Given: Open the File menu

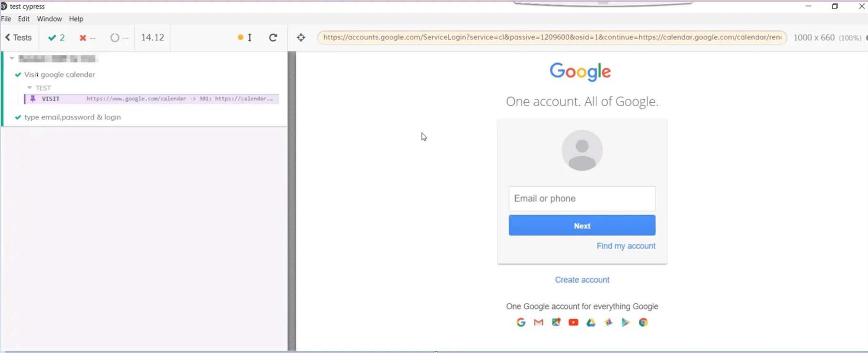Looking at the screenshot, I should (x=6, y=19).
